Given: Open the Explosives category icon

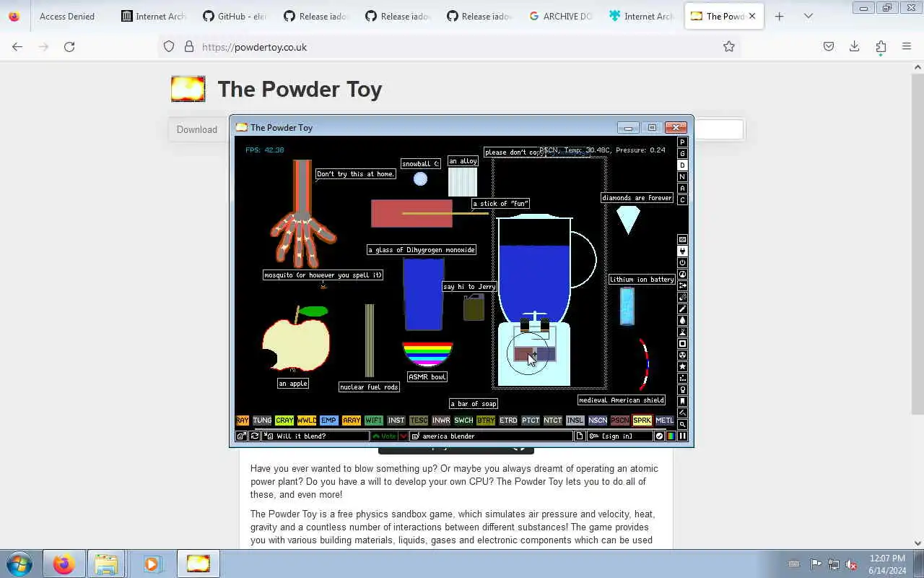Looking at the screenshot, I should point(682,297).
